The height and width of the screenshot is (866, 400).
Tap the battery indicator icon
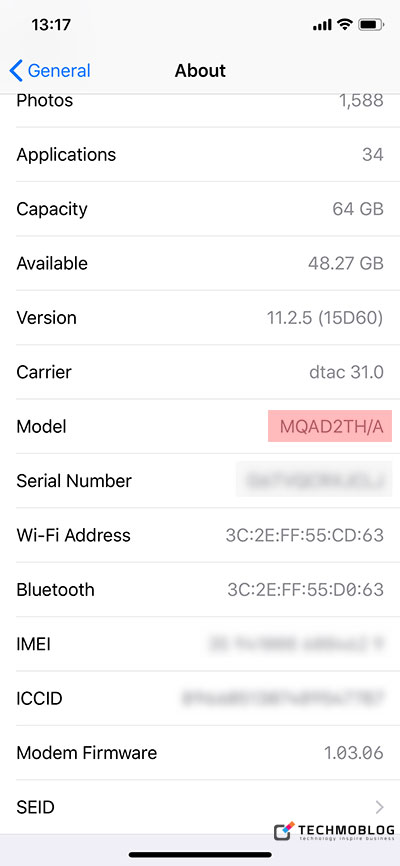tap(371, 25)
